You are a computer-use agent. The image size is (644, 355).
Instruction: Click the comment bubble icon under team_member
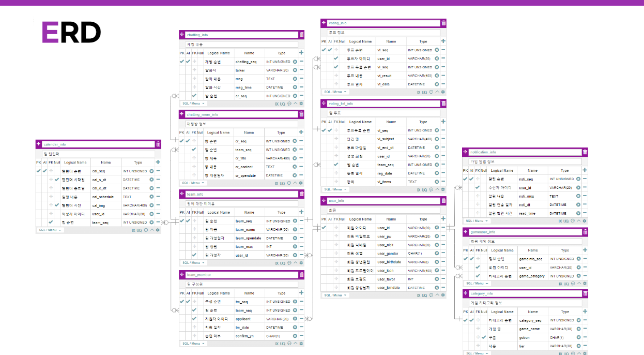point(290,343)
